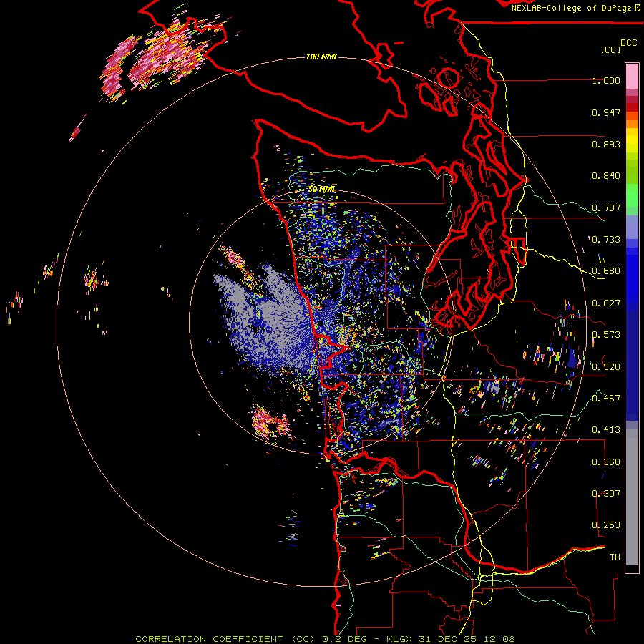
Task: Click the [CC] units label above color bar
Action: pyautogui.click(x=610, y=49)
